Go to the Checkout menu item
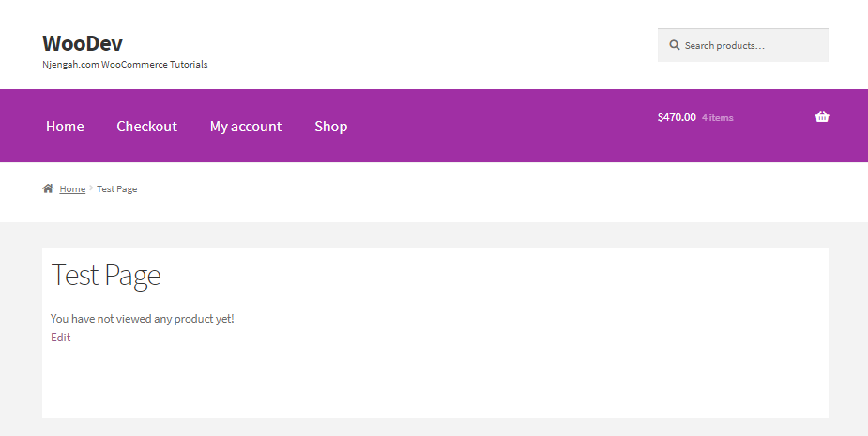This screenshot has height=436, width=868. (146, 127)
